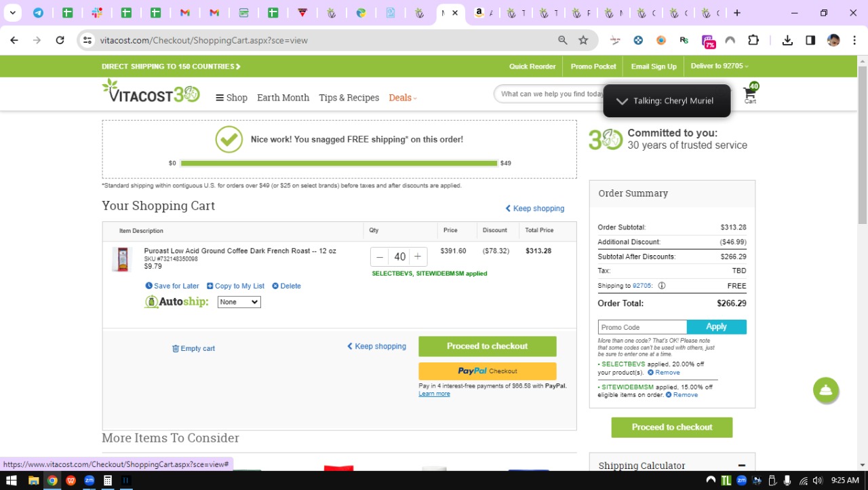Open Chrome downloads
Viewport: 868px width, 490px height.
(787, 40)
